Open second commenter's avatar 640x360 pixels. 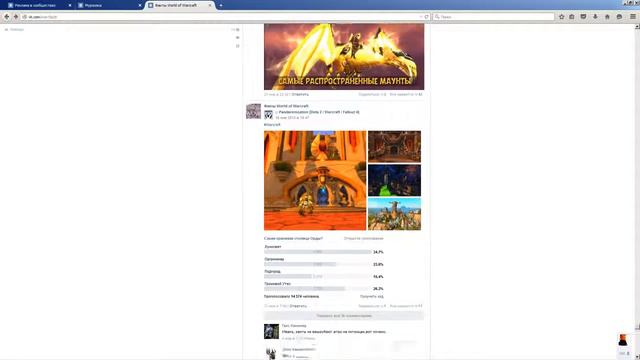click(x=271, y=353)
